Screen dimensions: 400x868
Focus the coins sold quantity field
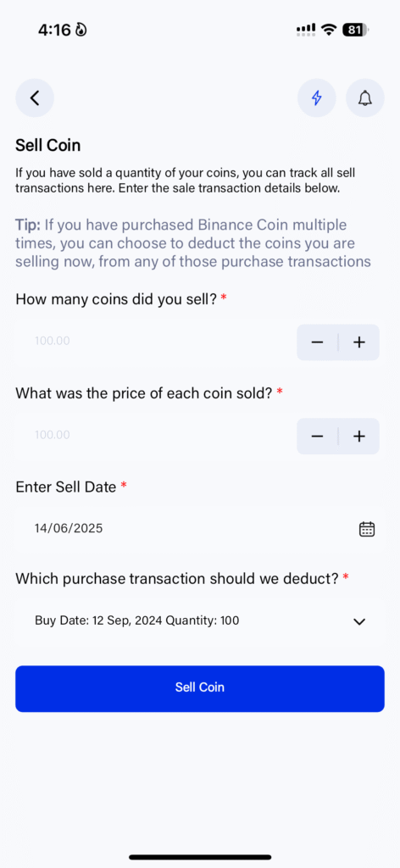point(153,341)
